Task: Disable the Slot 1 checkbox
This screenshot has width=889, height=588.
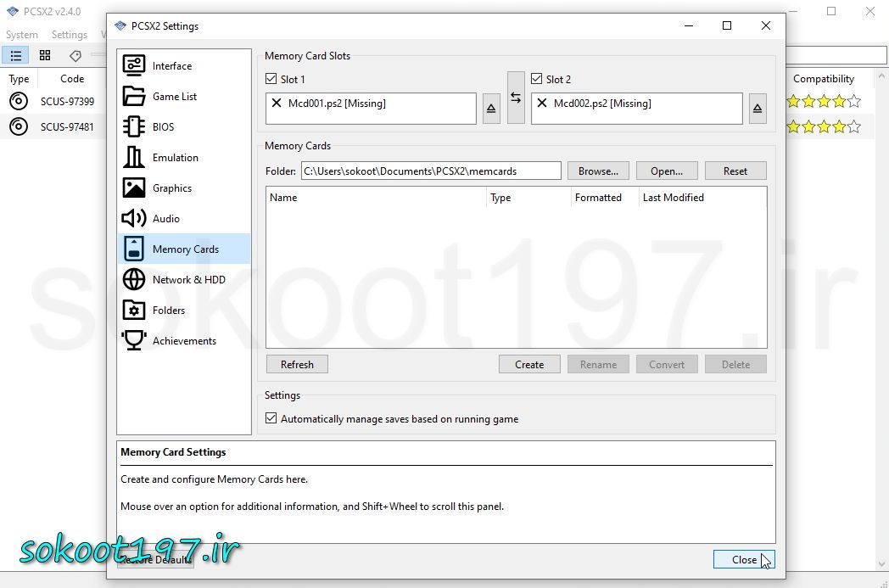Action: 271,79
